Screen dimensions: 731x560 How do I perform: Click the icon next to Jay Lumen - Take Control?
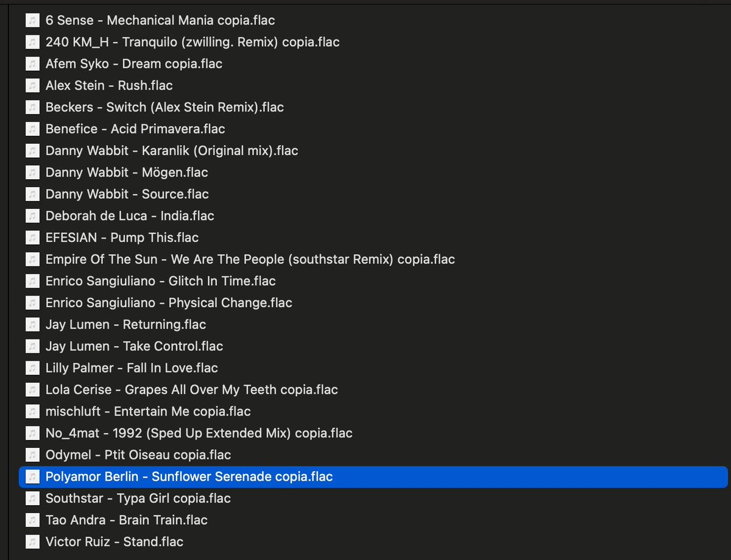[x=32, y=346]
